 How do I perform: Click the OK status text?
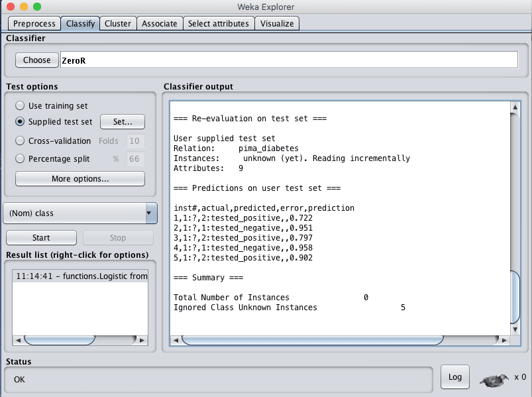click(19, 379)
